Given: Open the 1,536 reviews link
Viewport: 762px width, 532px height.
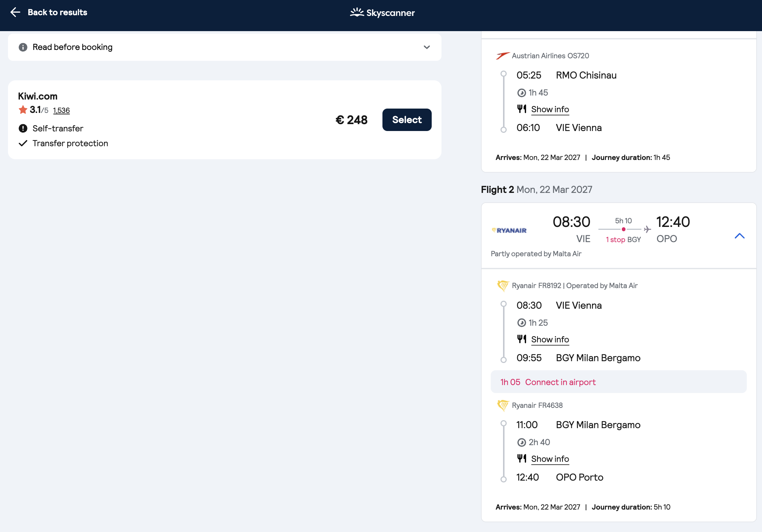Looking at the screenshot, I should [62, 110].
